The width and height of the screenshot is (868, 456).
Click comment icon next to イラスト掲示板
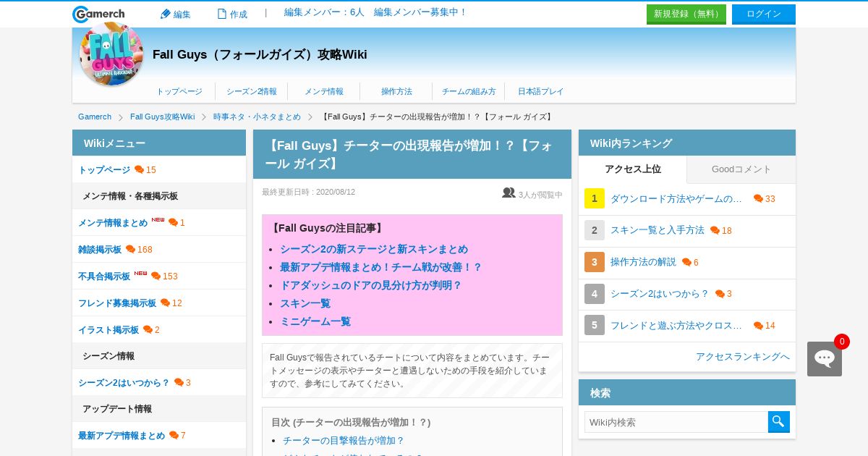click(148, 330)
